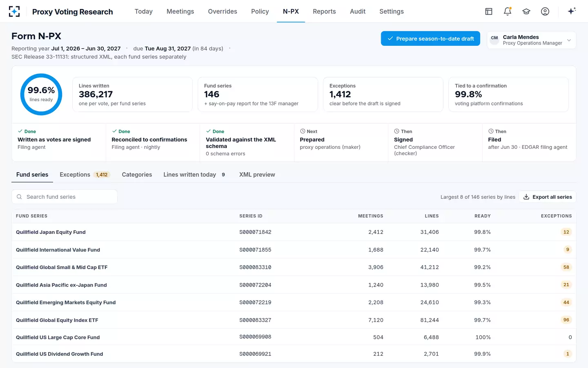Image resolution: width=588 pixels, height=368 pixels.
Task: Open the Fund series 146 card
Action: click(x=258, y=94)
